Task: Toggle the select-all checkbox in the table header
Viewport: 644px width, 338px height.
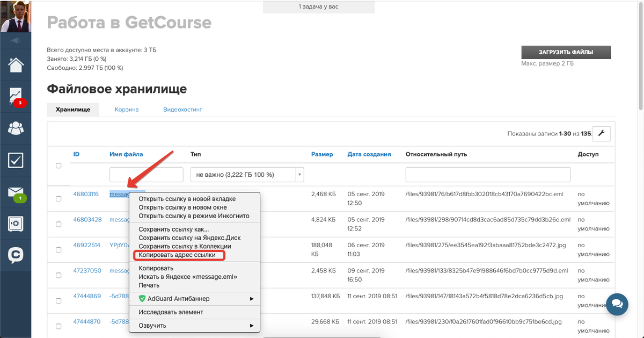Action: [58, 166]
